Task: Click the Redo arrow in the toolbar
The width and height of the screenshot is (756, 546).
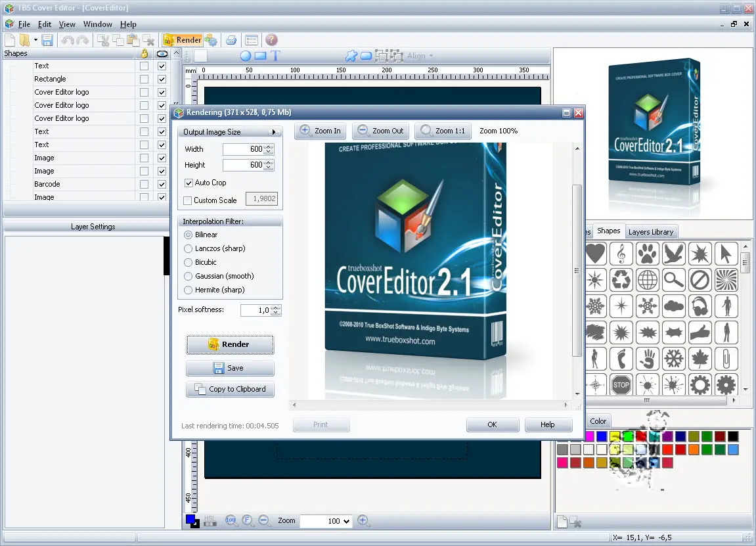Action: pyautogui.click(x=83, y=40)
